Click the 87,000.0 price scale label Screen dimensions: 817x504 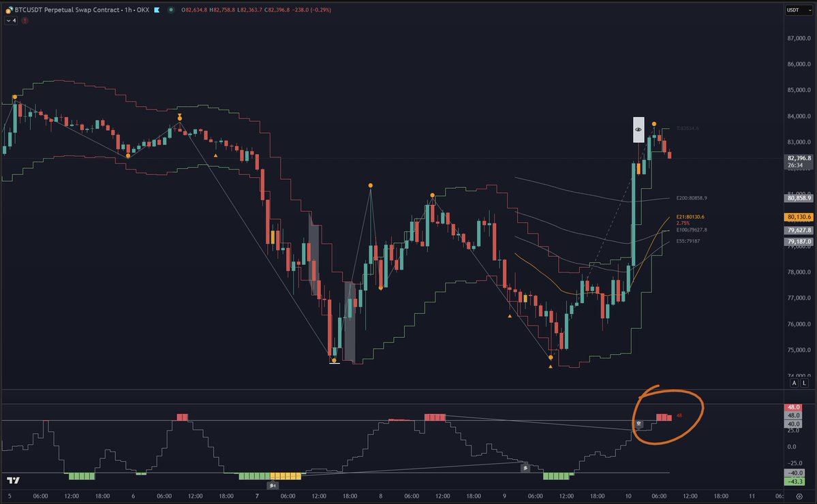click(799, 38)
